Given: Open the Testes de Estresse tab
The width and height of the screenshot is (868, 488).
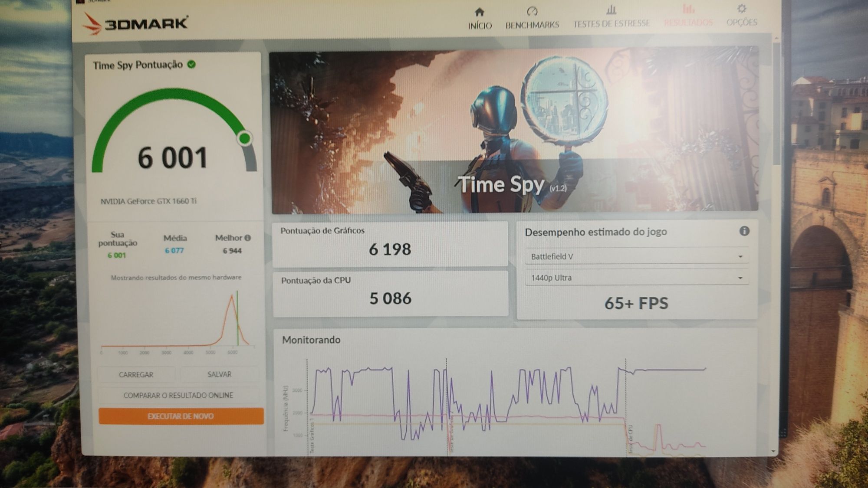Looking at the screenshot, I should click(x=611, y=17).
